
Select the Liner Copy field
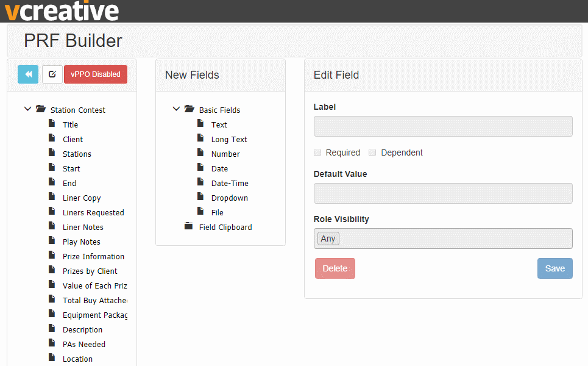pos(82,198)
